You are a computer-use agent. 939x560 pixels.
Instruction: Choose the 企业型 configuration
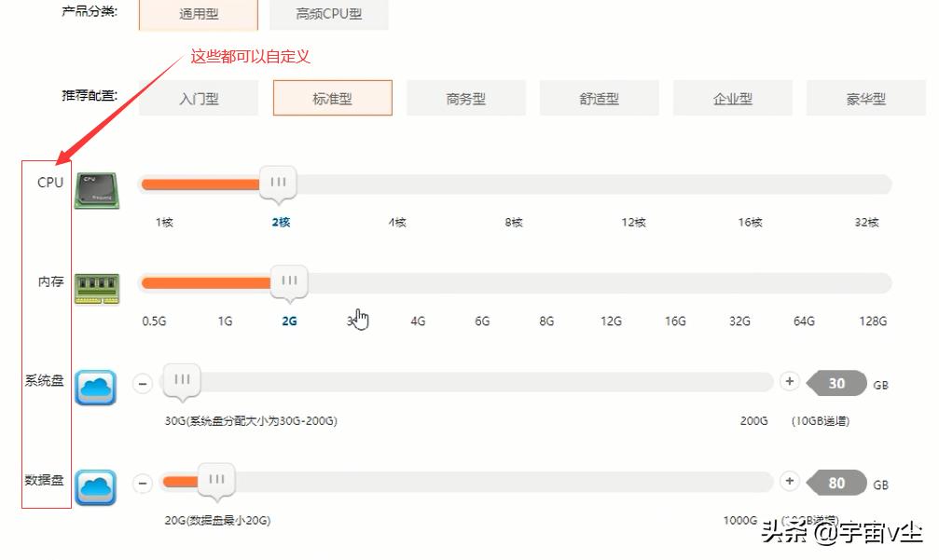pos(732,97)
